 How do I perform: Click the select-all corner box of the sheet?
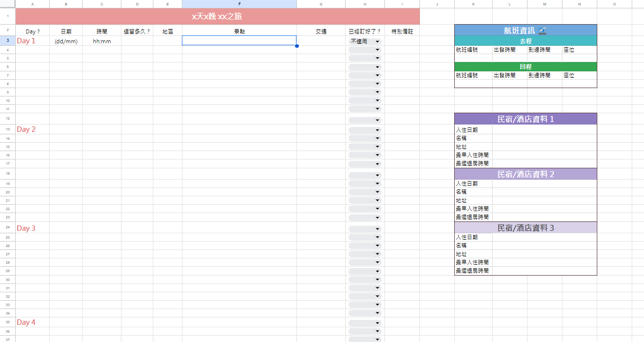pyautogui.click(x=7, y=4)
